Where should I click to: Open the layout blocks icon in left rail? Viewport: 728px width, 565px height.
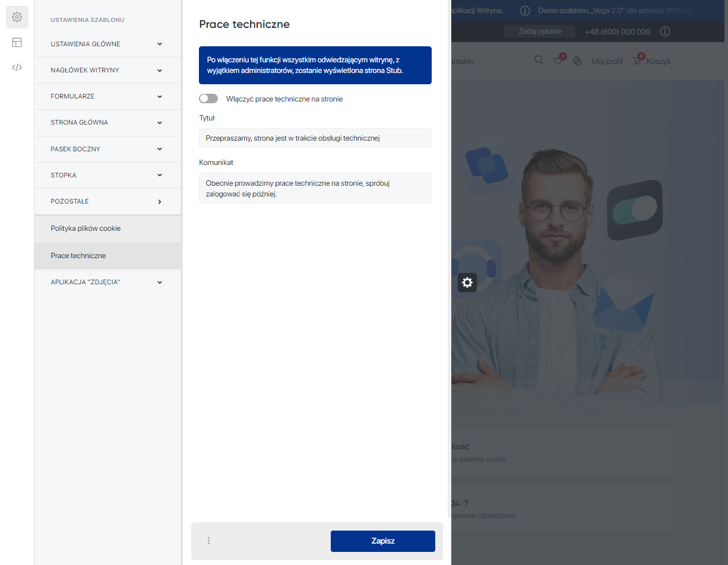[17, 42]
